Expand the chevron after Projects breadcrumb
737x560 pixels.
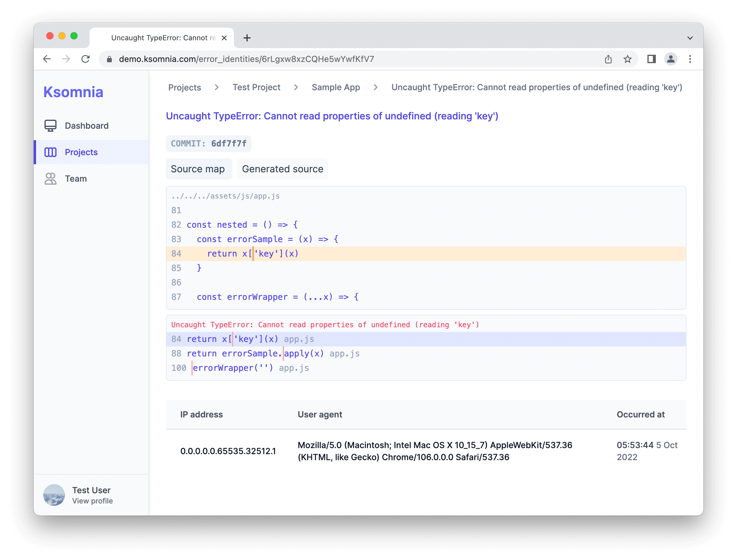click(x=217, y=87)
